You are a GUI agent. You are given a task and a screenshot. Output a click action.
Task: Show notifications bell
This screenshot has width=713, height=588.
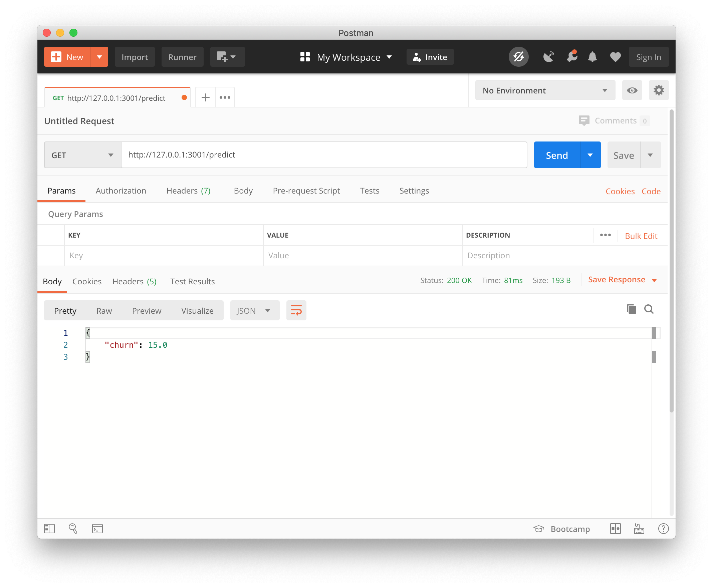point(592,57)
